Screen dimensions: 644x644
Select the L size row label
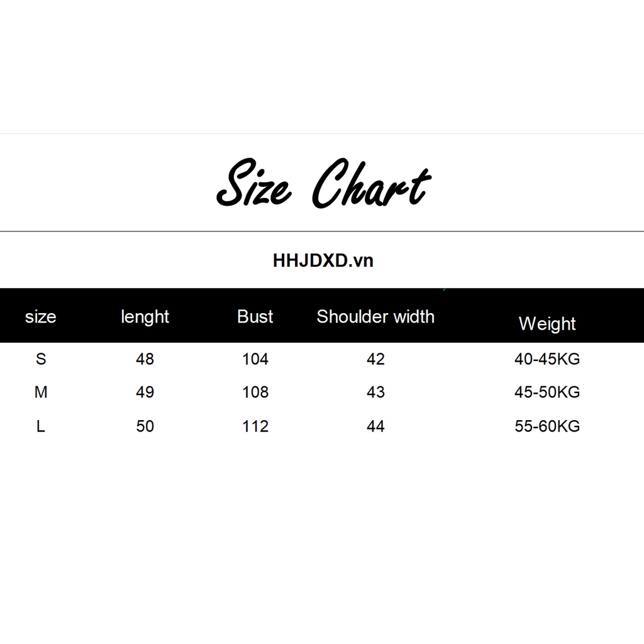(x=41, y=426)
